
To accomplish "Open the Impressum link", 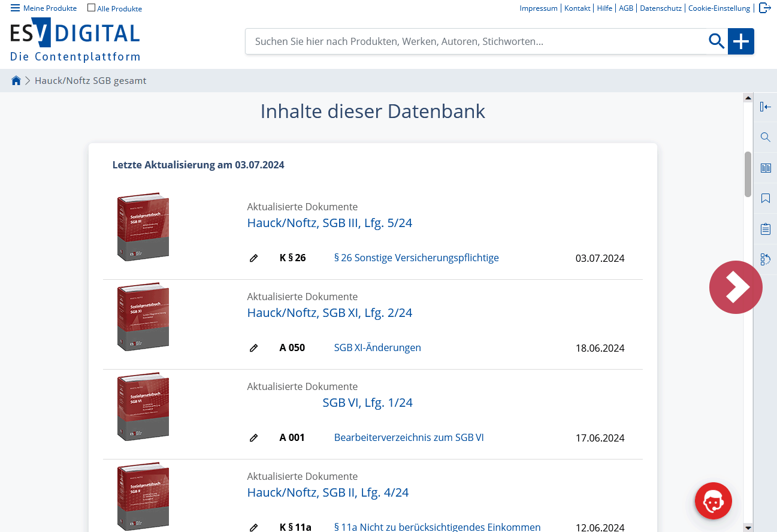I will (539, 8).
